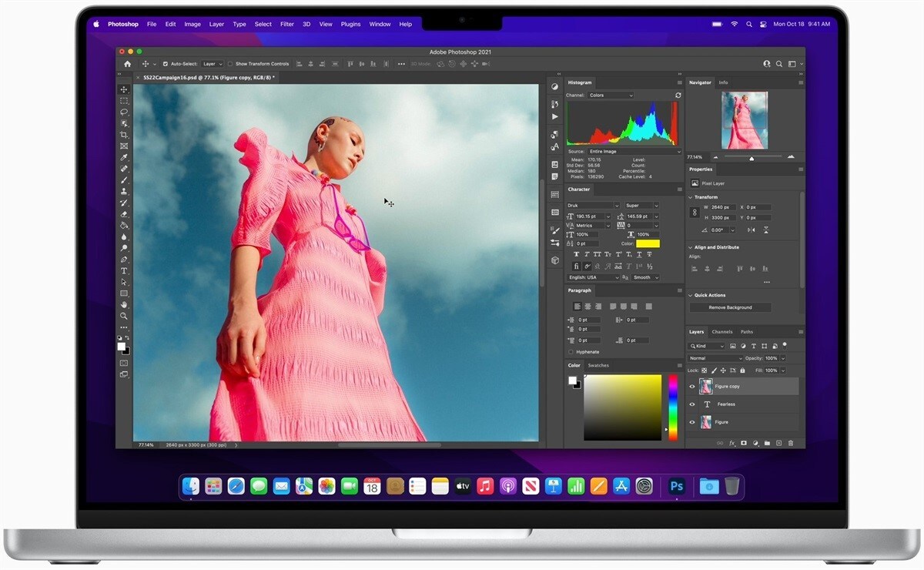Hide the Figure layer
Viewport: 924px width, 570px height.
pyautogui.click(x=692, y=422)
